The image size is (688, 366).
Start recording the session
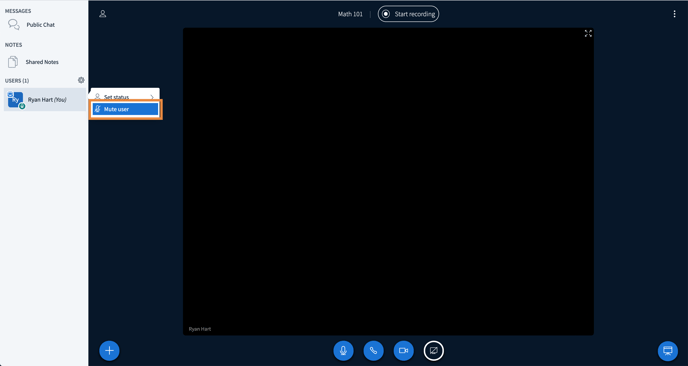408,14
